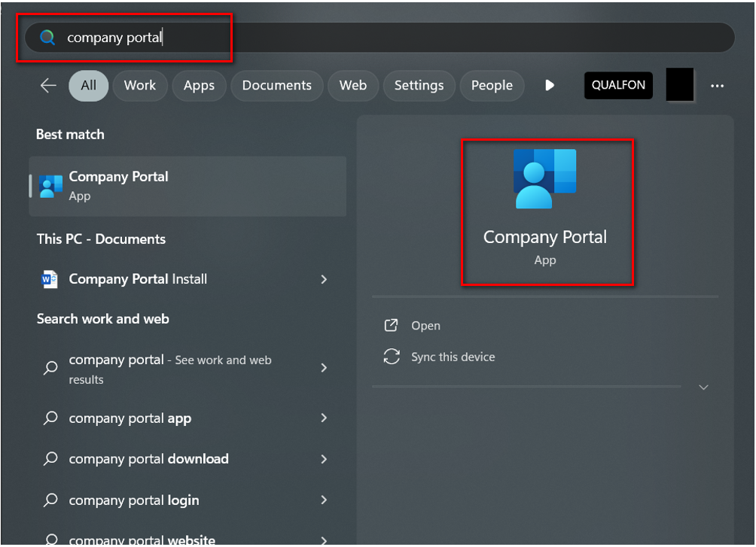Click the play arrow to show more filters
Screen dimensions: 756x547
(550, 85)
